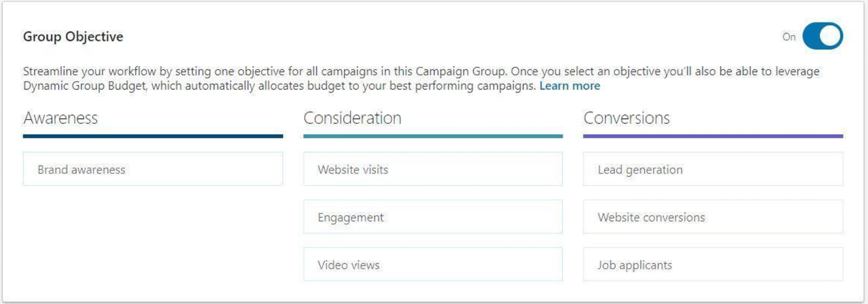Open the Learn more link
Screen dimensions: 868x304
(570, 86)
